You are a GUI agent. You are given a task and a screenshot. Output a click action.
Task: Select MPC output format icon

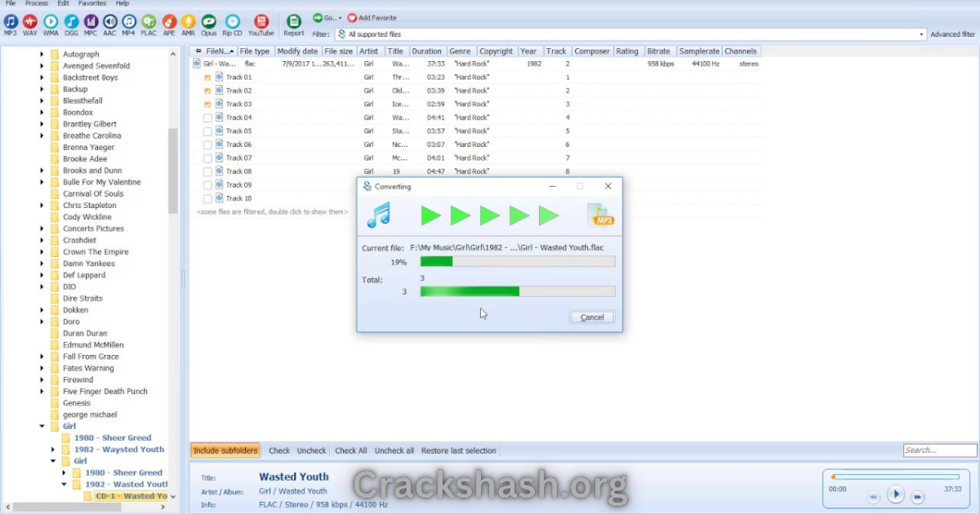(x=91, y=21)
